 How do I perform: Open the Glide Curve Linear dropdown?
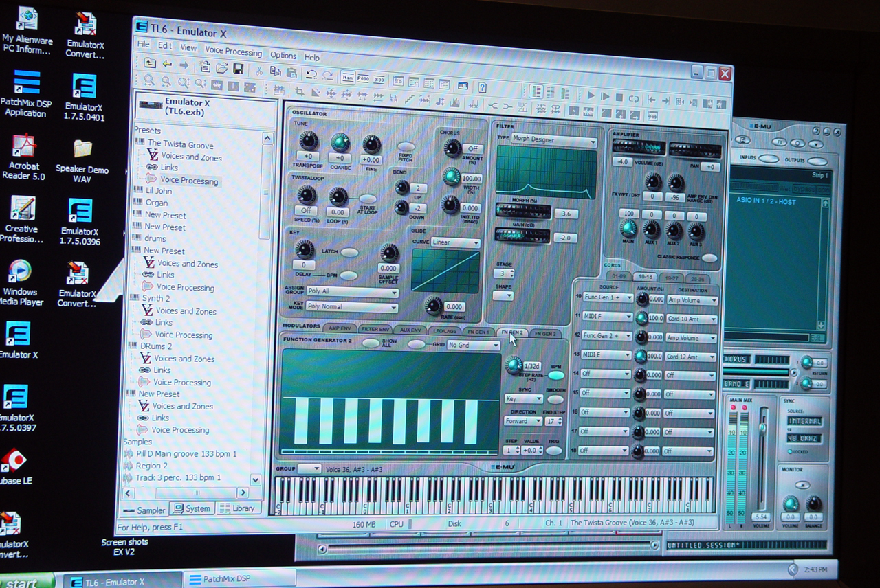coord(455,242)
